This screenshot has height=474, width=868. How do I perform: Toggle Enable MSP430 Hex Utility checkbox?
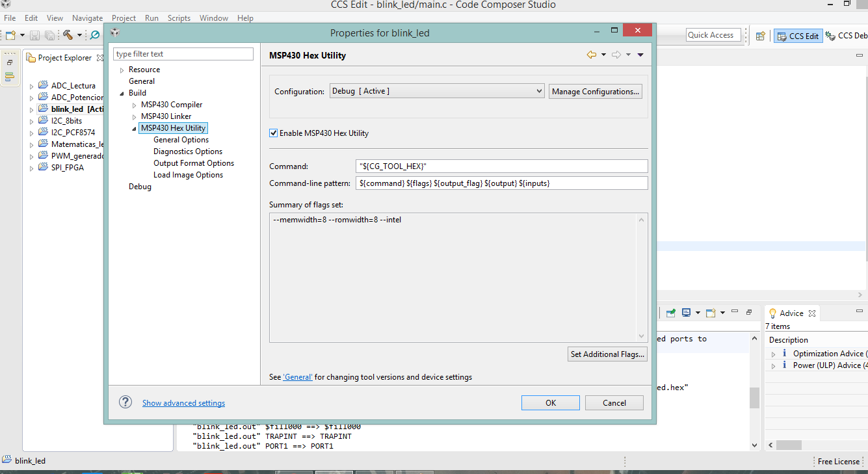(274, 133)
